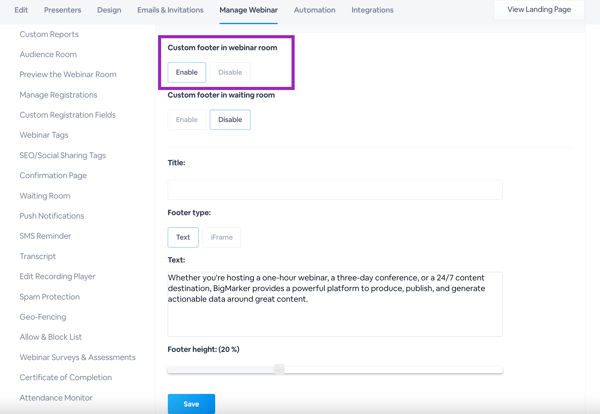
Task: Switch to the Presenters tab
Action: point(62,10)
